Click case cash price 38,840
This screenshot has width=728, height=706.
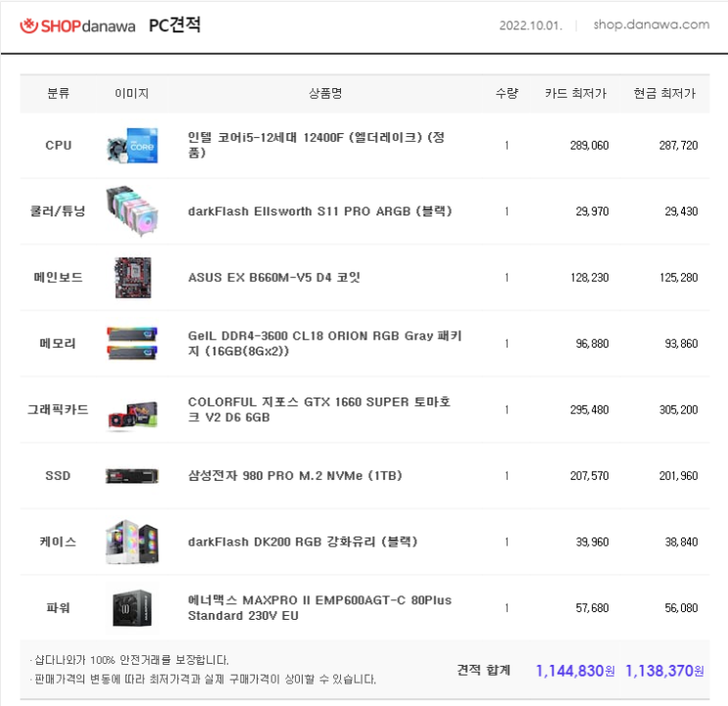(681, 541)
